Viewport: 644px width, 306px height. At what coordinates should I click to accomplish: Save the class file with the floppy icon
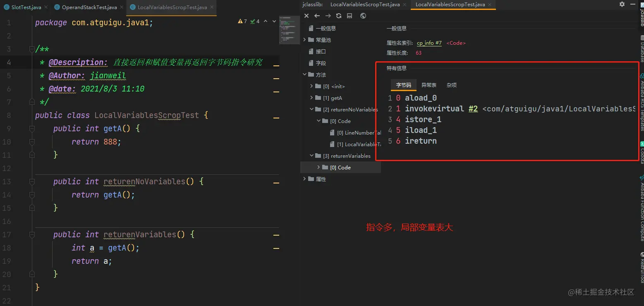[350, 16]
